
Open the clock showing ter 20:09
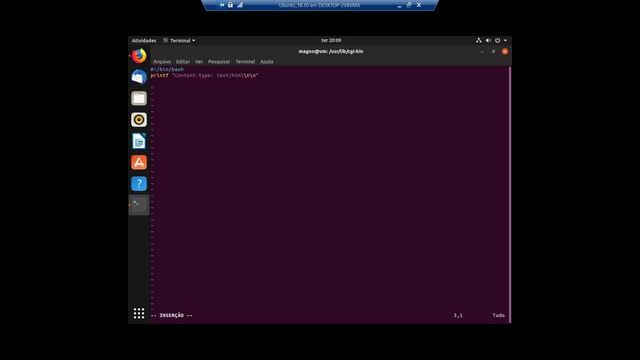coord(331,40)
